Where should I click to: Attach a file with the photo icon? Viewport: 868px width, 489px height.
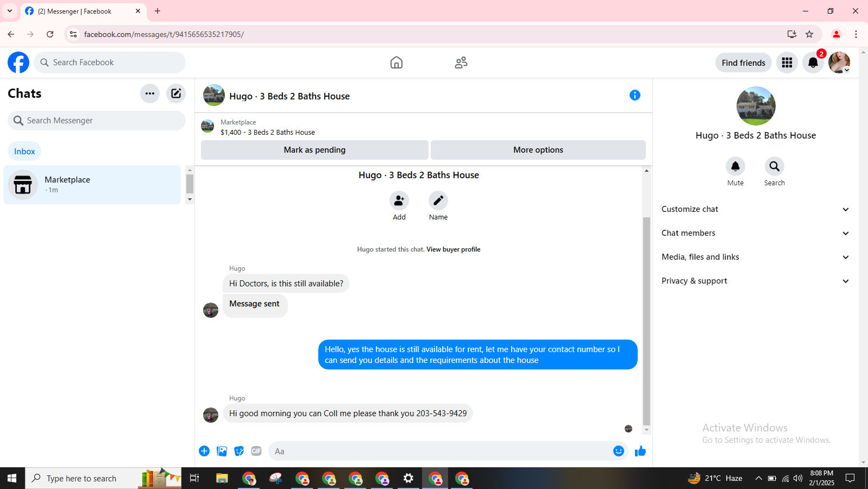point(222,451)
